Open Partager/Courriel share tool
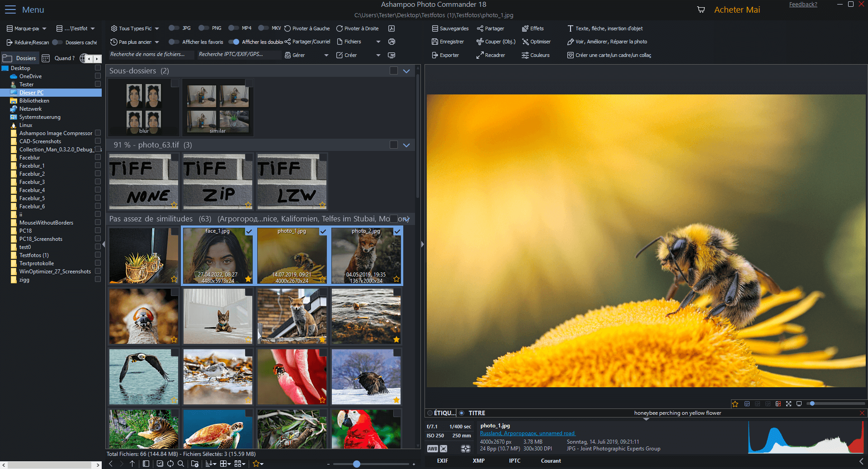Screen dimensions: 868x469 click(307, 42)
